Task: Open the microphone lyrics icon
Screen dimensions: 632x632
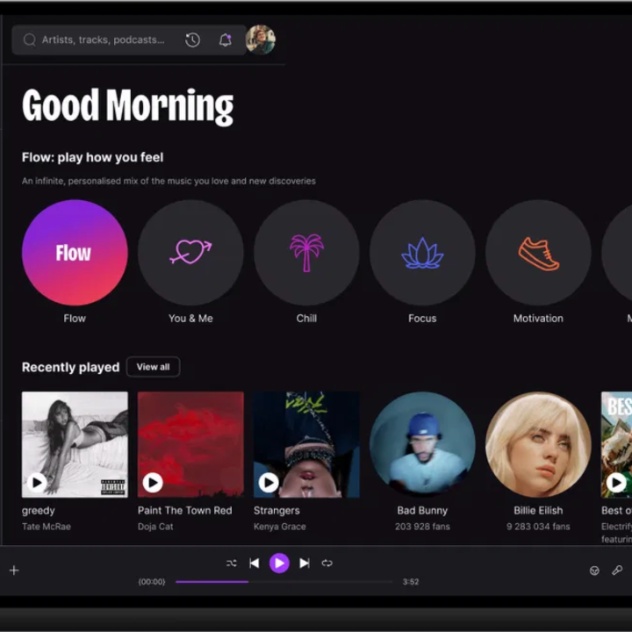Action: [617, 570]
